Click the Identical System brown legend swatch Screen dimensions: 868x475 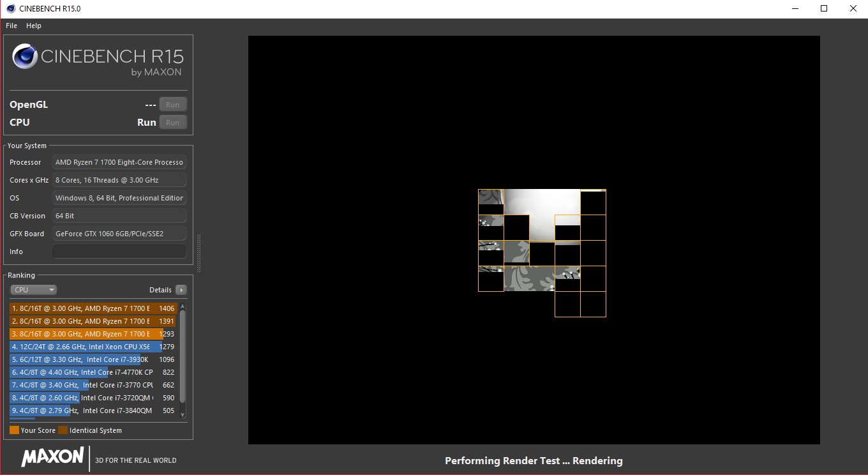[63, 430]
